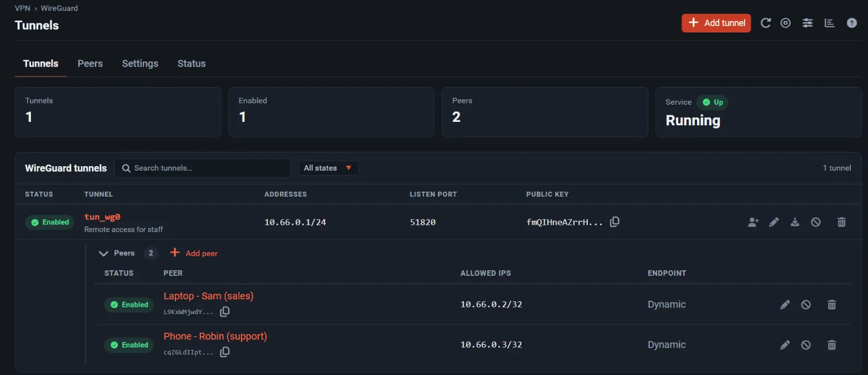Edit the Phone - Robin peer
Image resolution: width=868 pixels, height=375 pixels.
pos(784,345)
